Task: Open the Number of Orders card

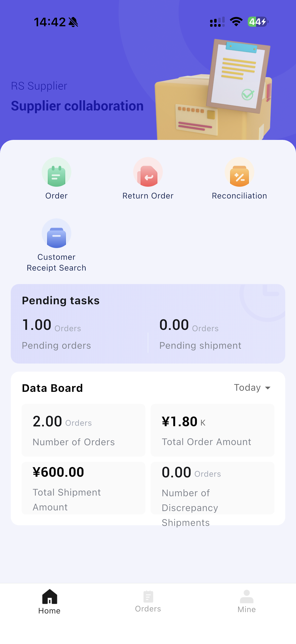Action: pyautogui.click(x=83, y=430)
